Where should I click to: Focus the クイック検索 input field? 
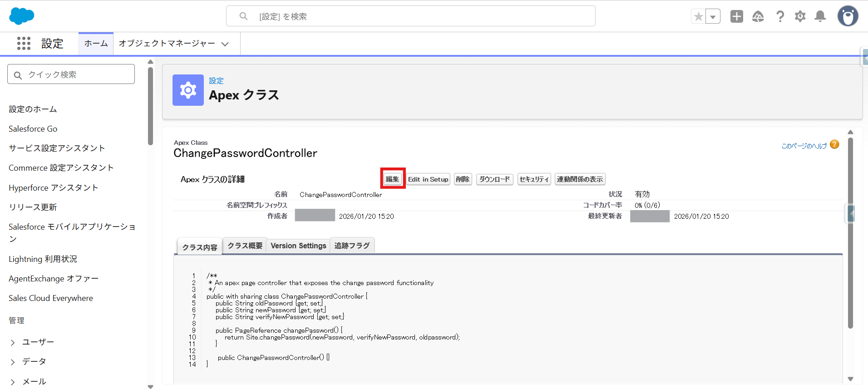coord(71,74)
